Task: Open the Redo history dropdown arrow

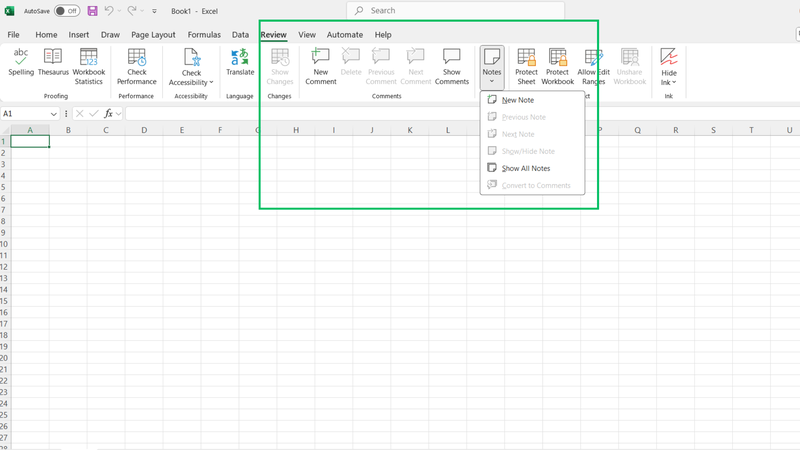Action: click(142, 11)
